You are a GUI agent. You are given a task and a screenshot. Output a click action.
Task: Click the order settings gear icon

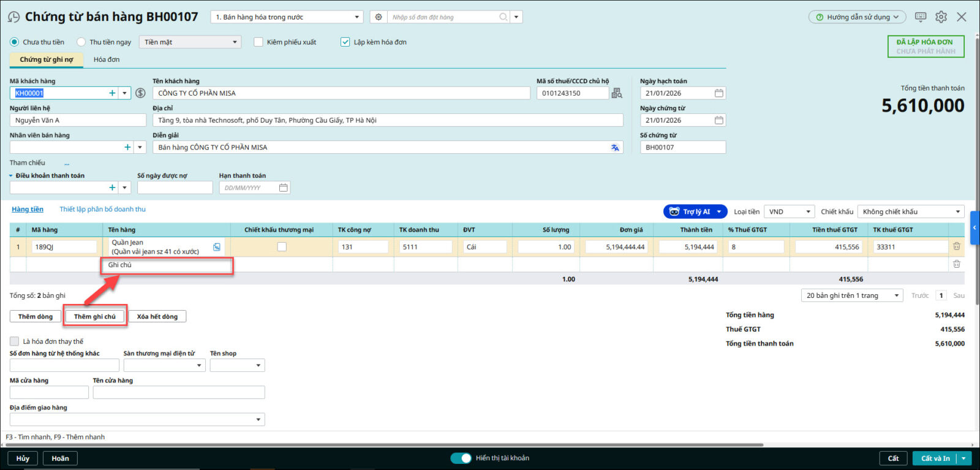pyautogui.click(x=379, y=17)
